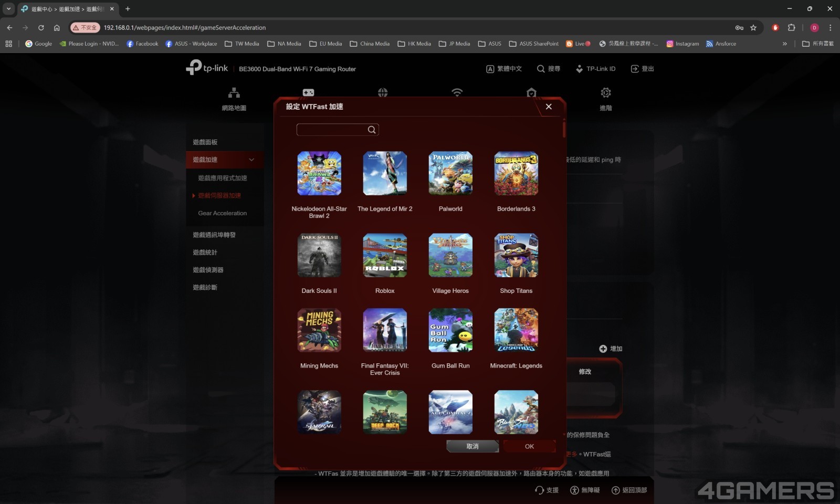Image resolution: width=840 pixels, height=504 pixels.
Task: Select the Borderlands 3 game icon
Action: tap(516, 173)
